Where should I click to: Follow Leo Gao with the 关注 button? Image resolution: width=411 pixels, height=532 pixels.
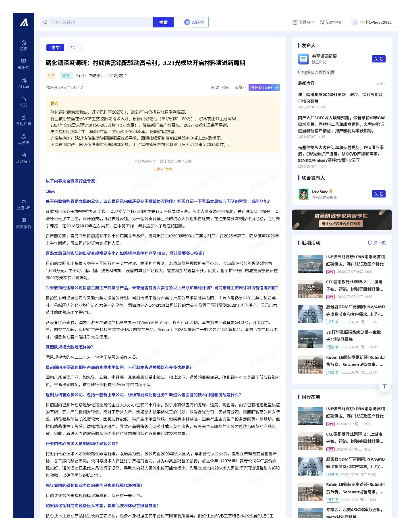pos(378,194)
